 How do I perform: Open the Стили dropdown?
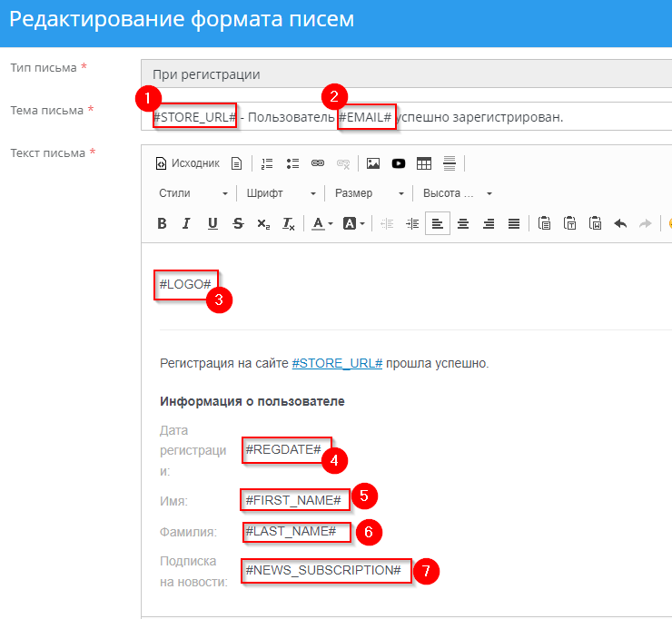tap(193, 193)
